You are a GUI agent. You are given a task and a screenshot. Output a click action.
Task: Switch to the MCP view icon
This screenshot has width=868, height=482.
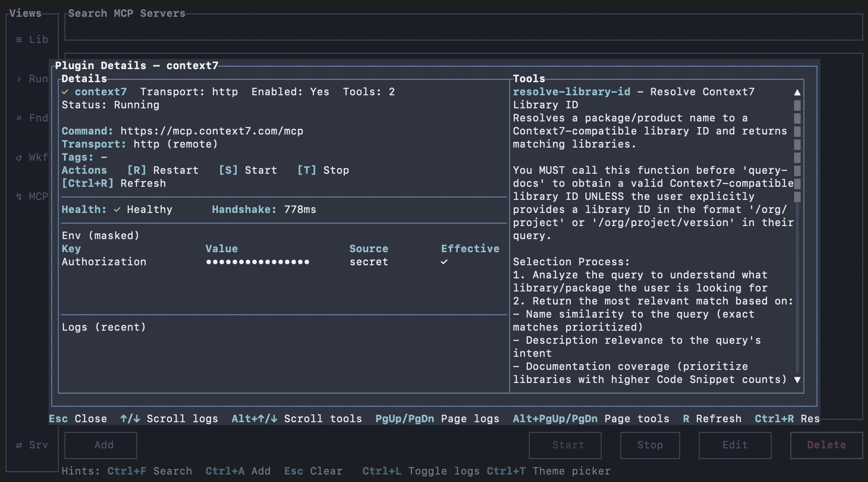click(x=19, y=196)
